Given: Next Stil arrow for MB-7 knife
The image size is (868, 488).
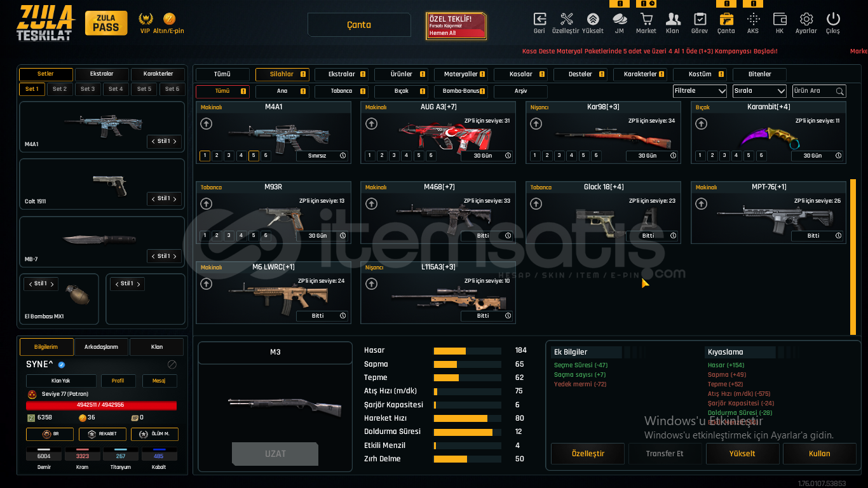Looking at the screenshot, I should tap(175, 256).
